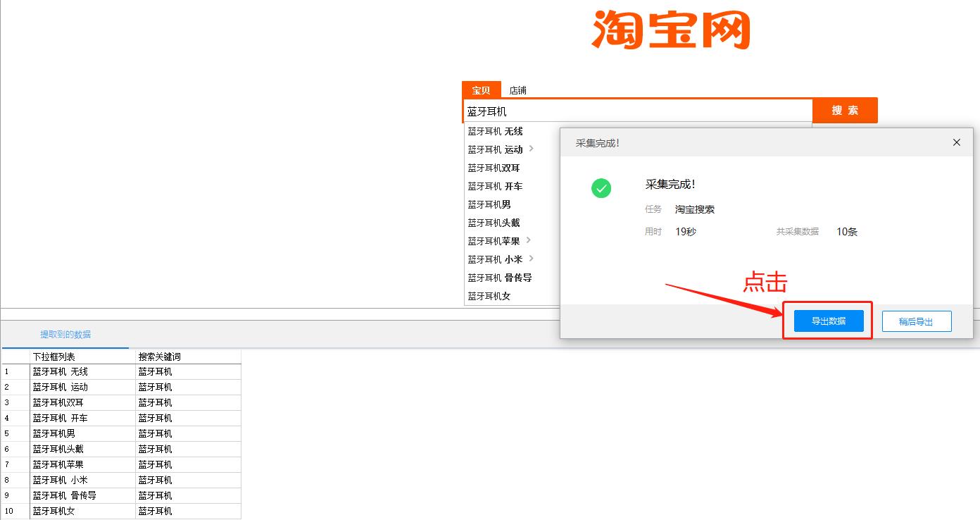Close the 采集完成 dialog
The width and height of the screenshot is (980, 520).
[956, 142]
